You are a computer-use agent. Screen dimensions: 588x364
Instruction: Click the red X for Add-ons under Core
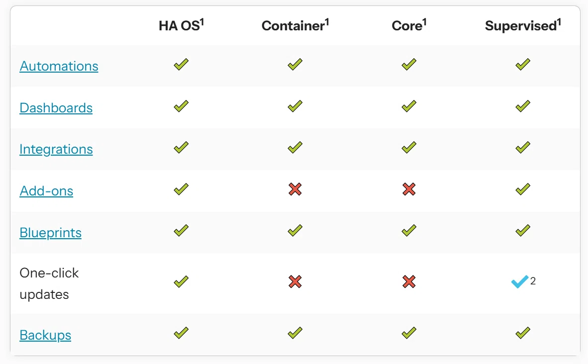409,189
